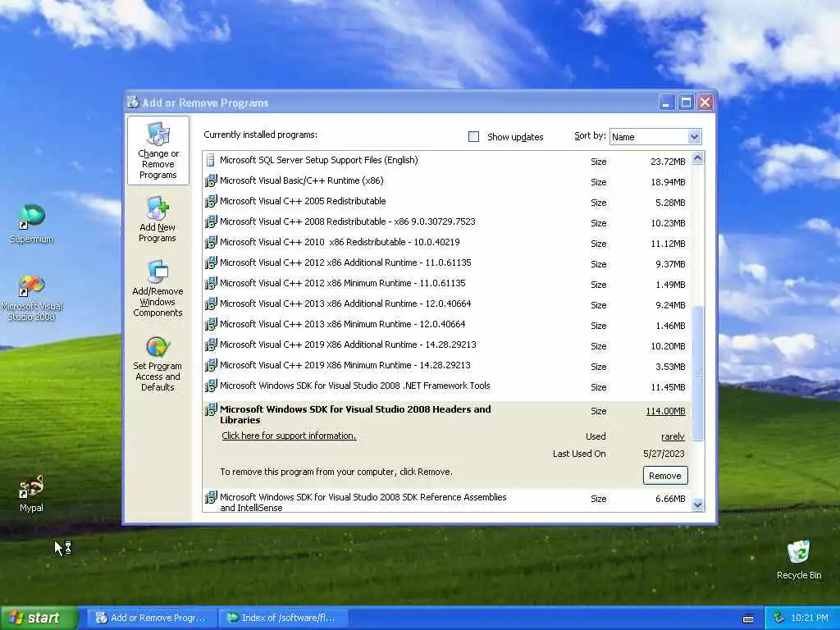This screenshot has height=630, width=840.
Task: Click icon of selected Windows SDK Headers and Libraries
Action: [211, 410]
